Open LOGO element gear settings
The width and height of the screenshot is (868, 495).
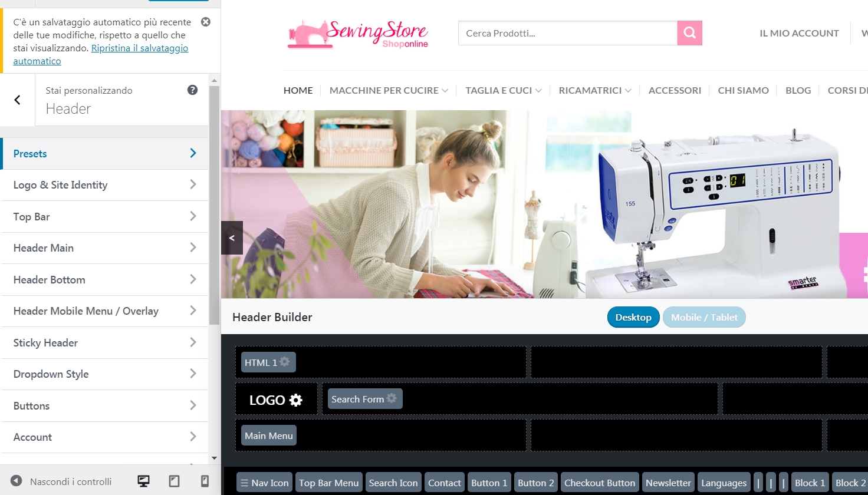tap(296, 400)
